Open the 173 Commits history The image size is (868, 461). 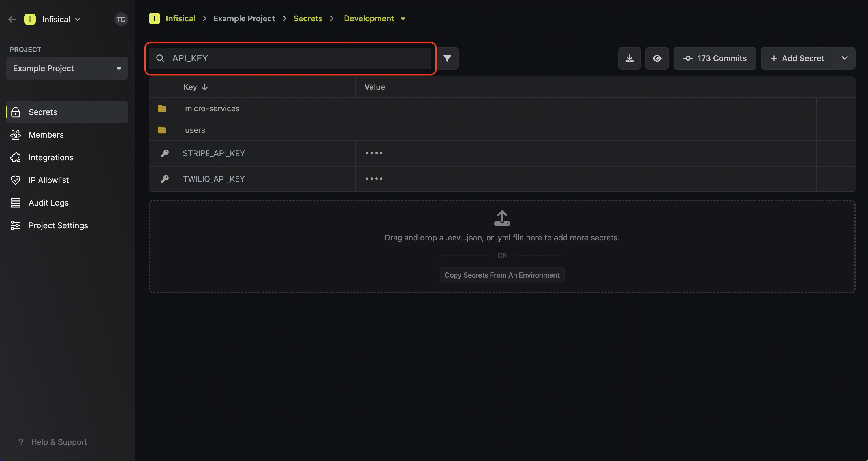point(715,58)
